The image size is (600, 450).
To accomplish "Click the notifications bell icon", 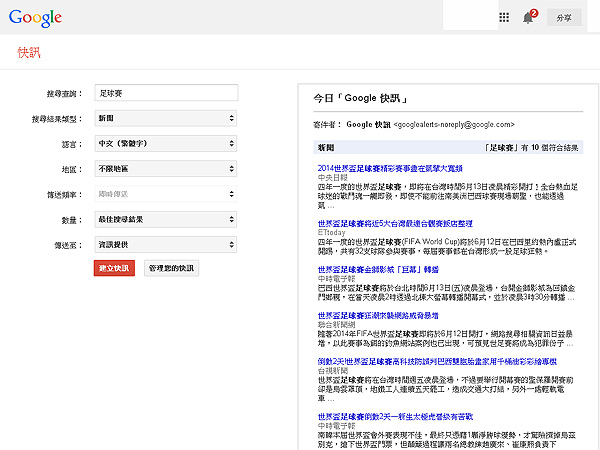I will 528,17.
